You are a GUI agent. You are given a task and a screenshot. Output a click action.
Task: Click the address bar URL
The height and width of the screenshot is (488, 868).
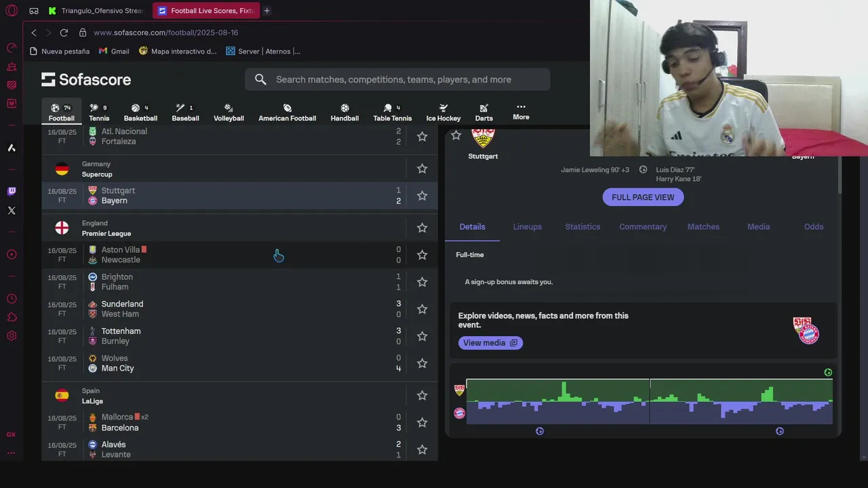click(x=166, y=33)
